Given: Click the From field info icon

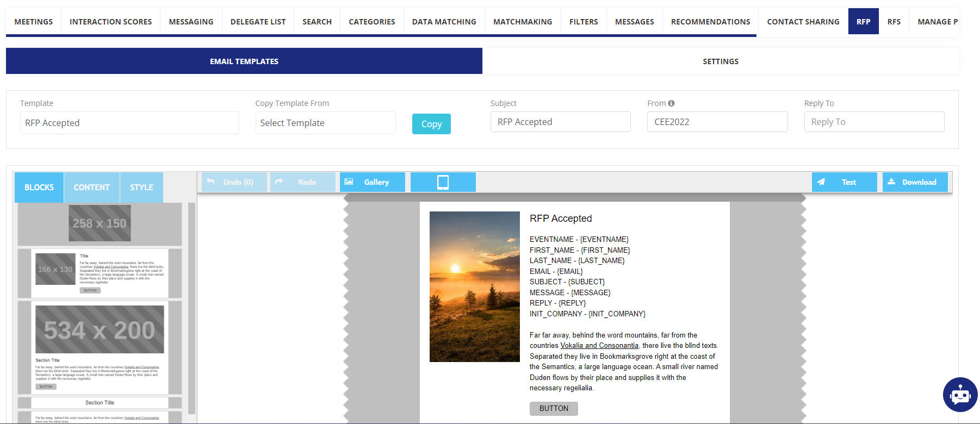Looking at the screenshot, I should 671,103.
